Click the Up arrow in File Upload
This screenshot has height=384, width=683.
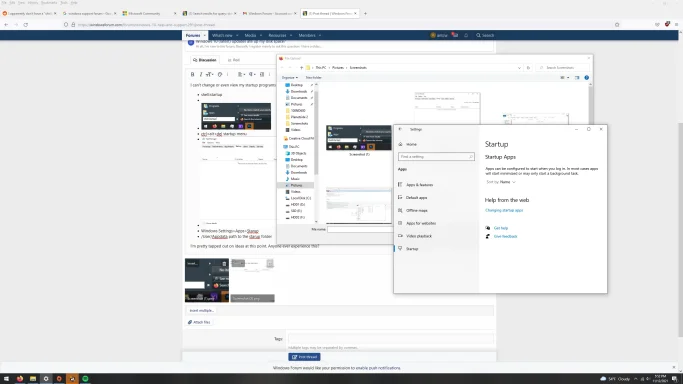click(301, 67)
